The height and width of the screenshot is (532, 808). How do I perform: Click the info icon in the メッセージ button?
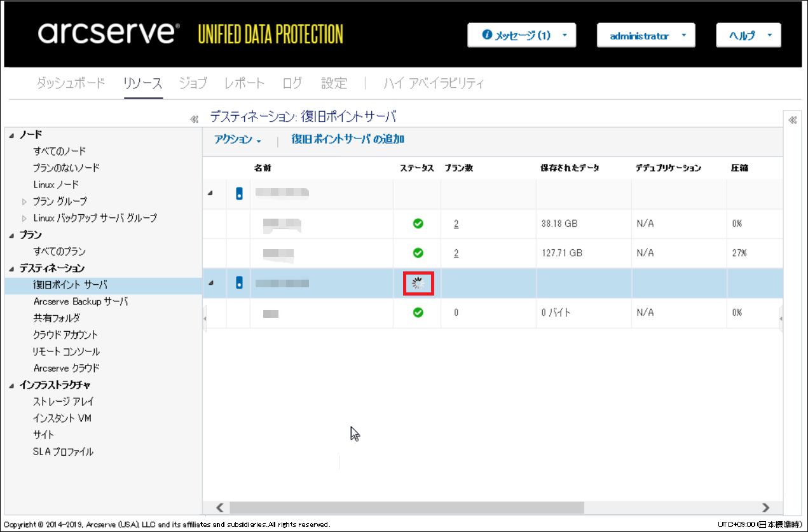pyautogui.click(x=488, y=35)
